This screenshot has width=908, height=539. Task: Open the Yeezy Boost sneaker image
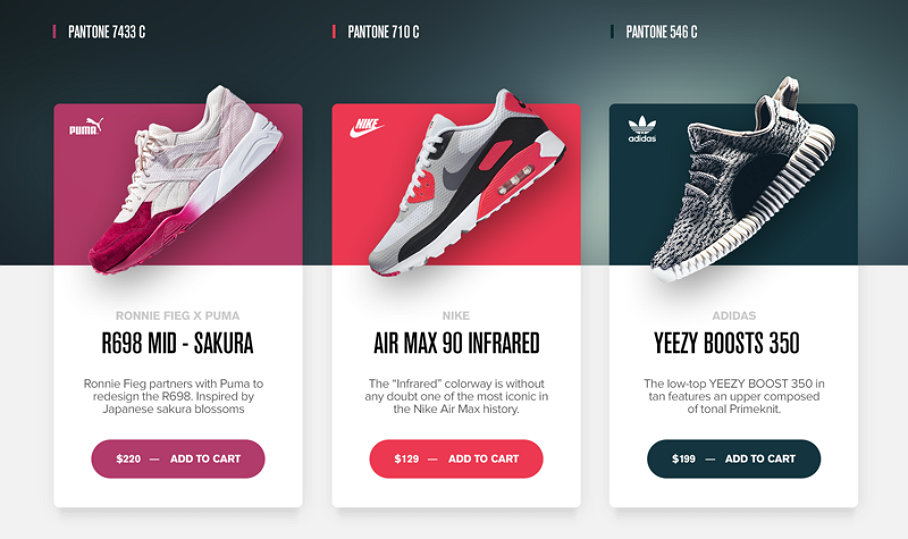pyautogui.click(x=742, y=179)
